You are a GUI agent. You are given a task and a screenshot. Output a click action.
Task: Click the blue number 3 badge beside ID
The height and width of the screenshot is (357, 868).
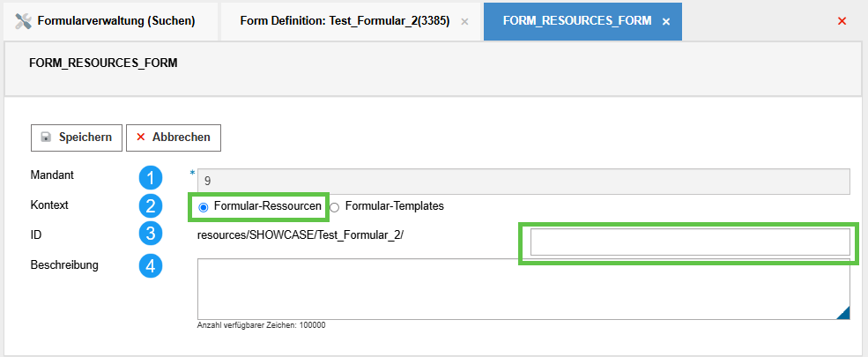[x=151, y=234]
